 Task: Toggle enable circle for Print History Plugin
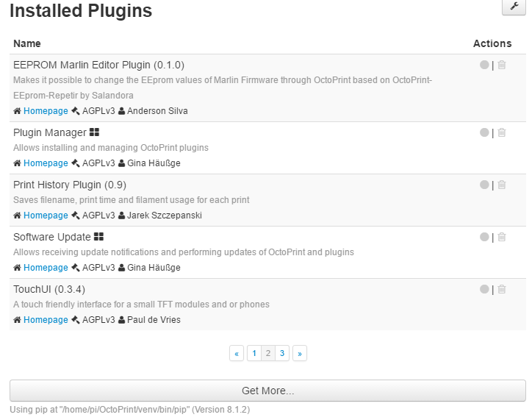(x=484, y=185)
